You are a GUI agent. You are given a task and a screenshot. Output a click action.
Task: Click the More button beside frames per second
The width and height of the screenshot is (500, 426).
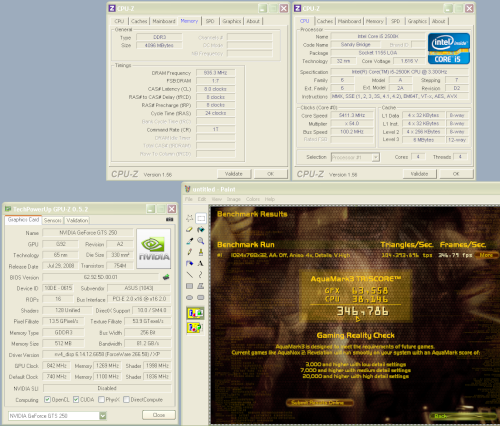click(486, 255)
